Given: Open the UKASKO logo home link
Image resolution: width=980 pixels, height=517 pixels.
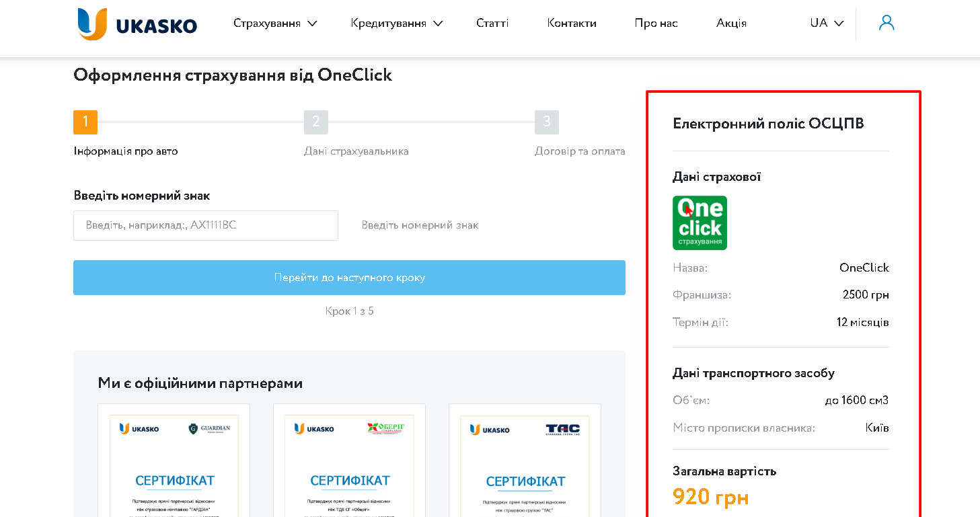Looking at the screenshot, I should (x=137, y=24).
